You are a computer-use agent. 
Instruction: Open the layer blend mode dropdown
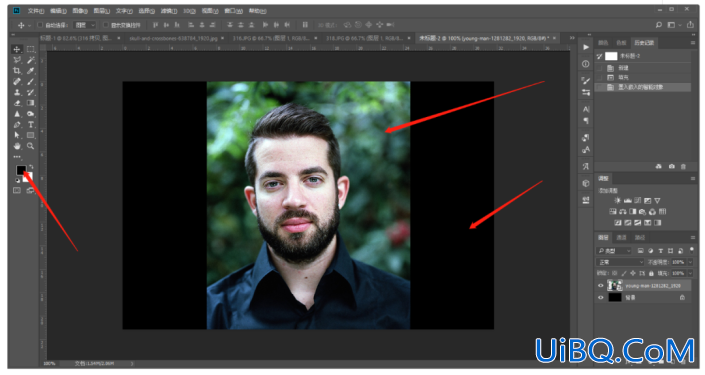[x=620, y=262]
